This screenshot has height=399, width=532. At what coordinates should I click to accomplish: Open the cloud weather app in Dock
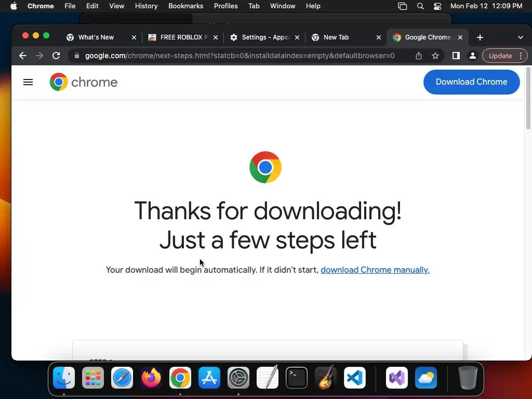(x=426, y=378)
